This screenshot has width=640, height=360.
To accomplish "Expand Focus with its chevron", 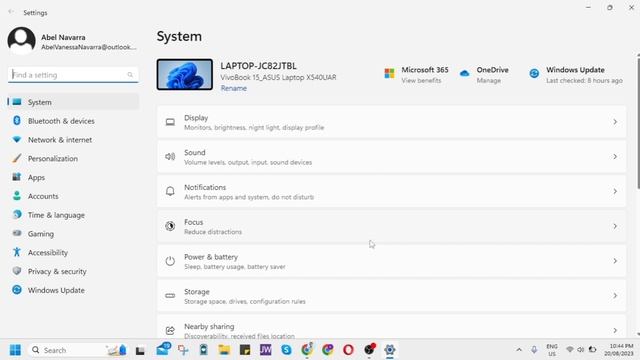I will point(615,226).
